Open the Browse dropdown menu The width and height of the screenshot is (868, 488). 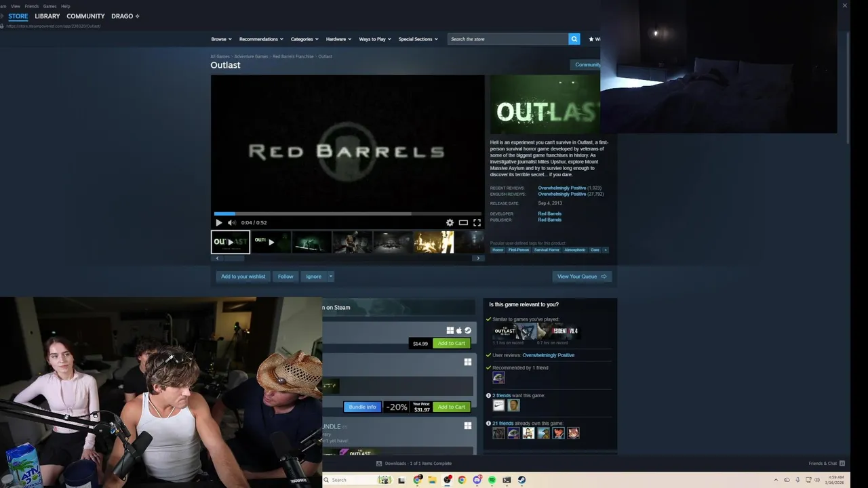pos(221,39)
